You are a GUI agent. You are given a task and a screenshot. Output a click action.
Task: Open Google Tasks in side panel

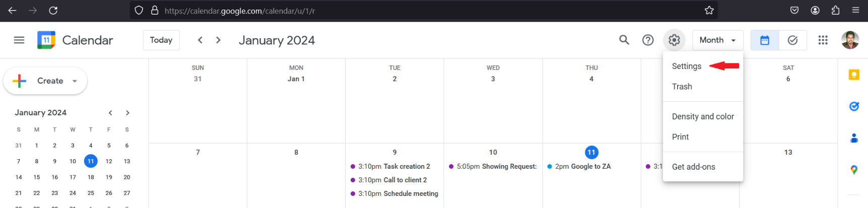[x=854, y=106]
